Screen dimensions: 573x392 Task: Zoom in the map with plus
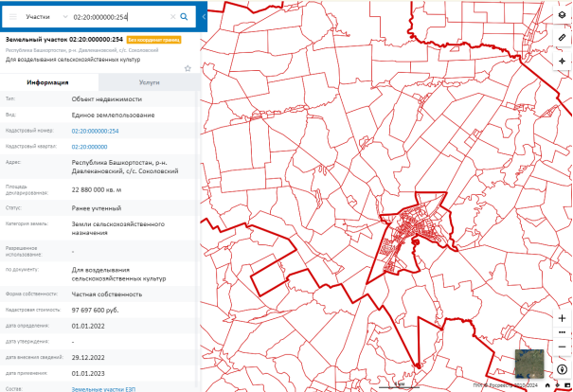[562, 319]
